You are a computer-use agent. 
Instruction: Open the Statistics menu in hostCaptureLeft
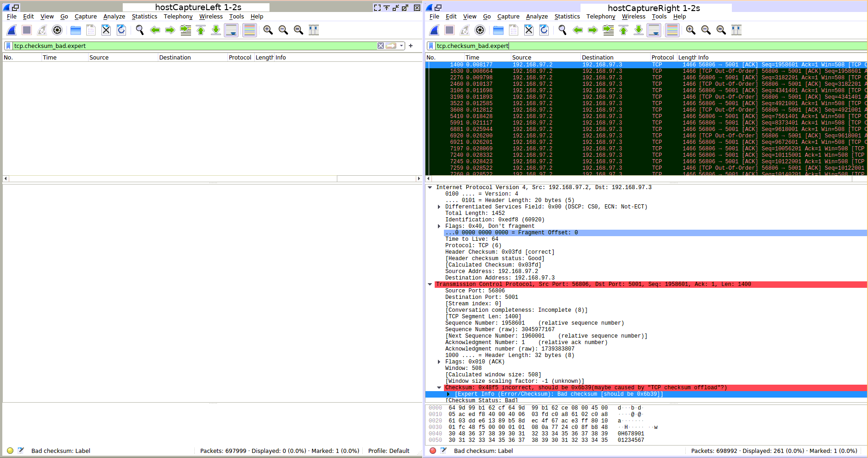(144, 17)
